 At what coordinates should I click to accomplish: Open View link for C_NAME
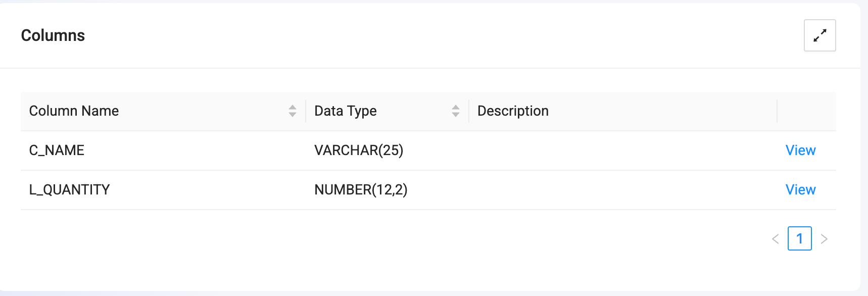click(x=800, y=151)
